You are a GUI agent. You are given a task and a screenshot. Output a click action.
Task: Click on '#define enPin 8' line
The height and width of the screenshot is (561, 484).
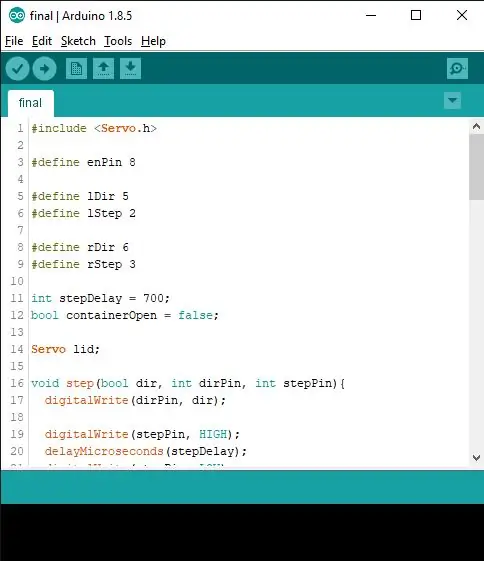[83, 162]
